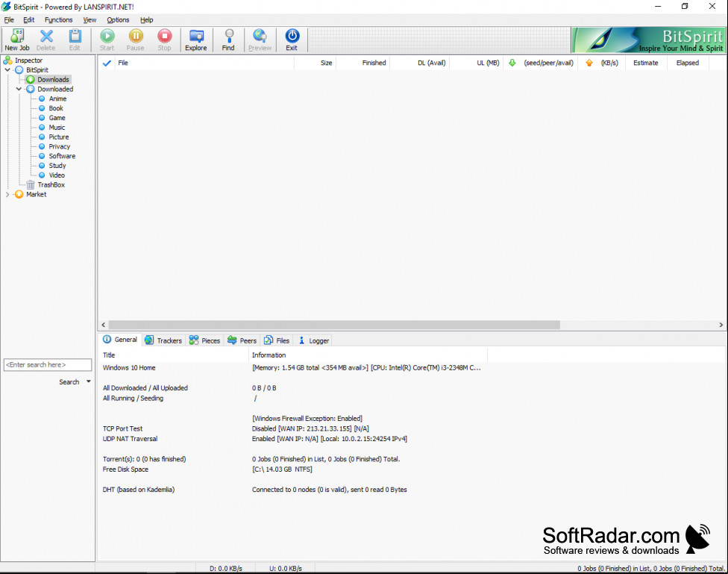Click the Find toolbar icon
Viewport: 728px width, 574px height.
[x=228, y=37]
